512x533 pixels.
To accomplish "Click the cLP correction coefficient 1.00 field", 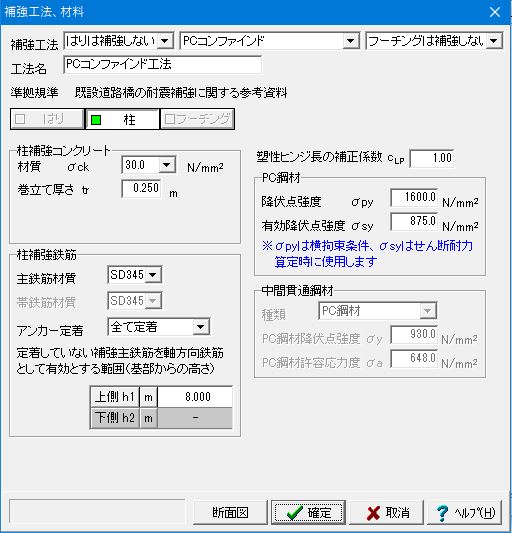I will 431,158.
